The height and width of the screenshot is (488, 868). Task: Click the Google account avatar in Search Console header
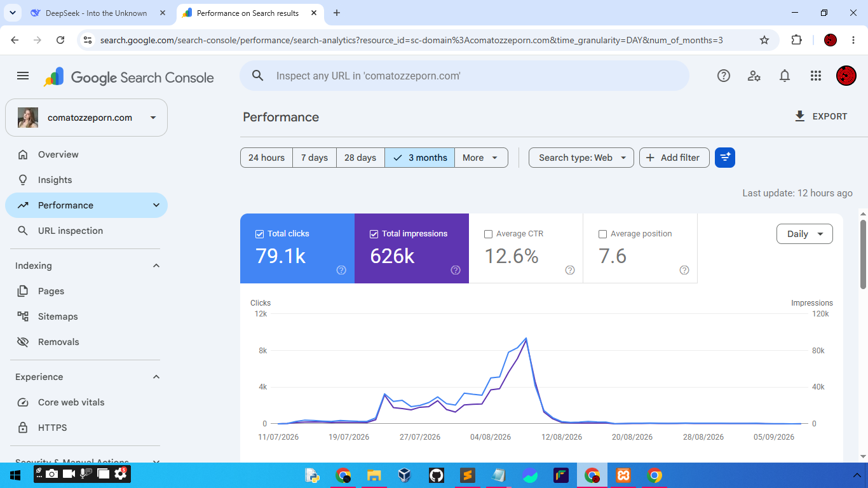[846, 76]
